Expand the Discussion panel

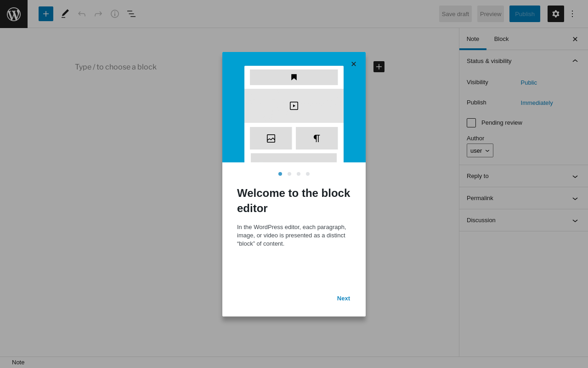524,220
